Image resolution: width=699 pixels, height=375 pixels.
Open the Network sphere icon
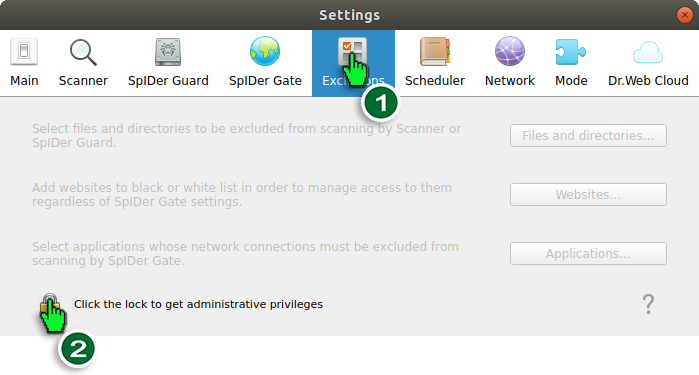point(510,51)
